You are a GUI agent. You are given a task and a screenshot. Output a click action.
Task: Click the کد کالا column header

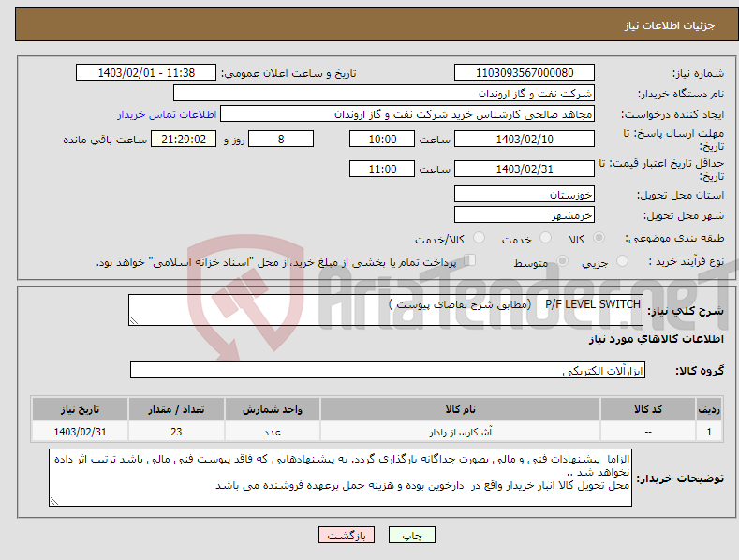point(648,409)
